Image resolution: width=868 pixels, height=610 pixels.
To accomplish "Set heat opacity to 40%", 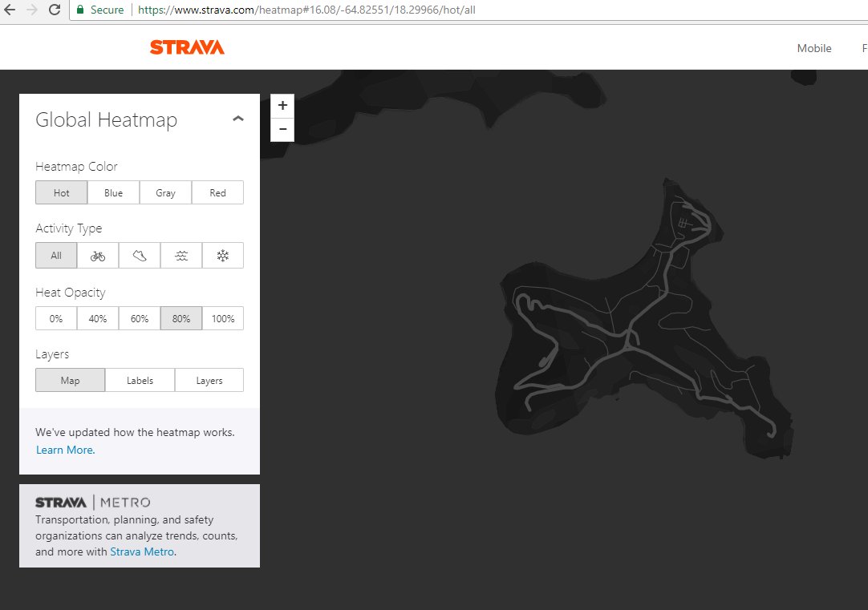I will pyautogui.click(x=97, y=318).
